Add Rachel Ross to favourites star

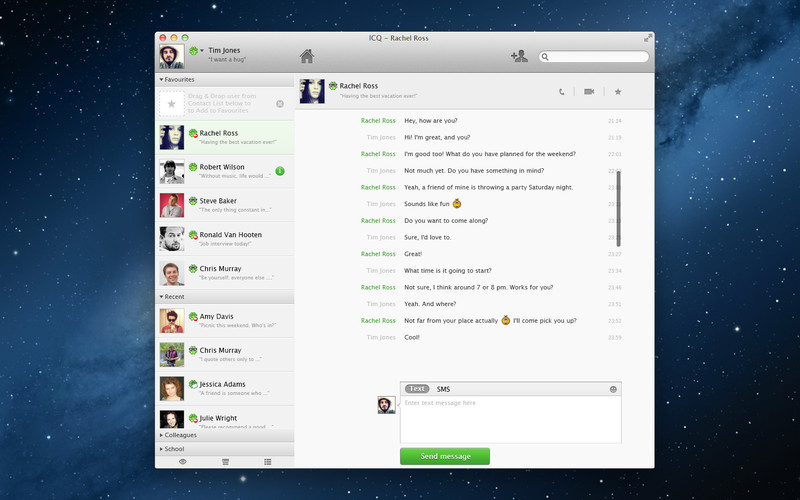tap(618, 92)
